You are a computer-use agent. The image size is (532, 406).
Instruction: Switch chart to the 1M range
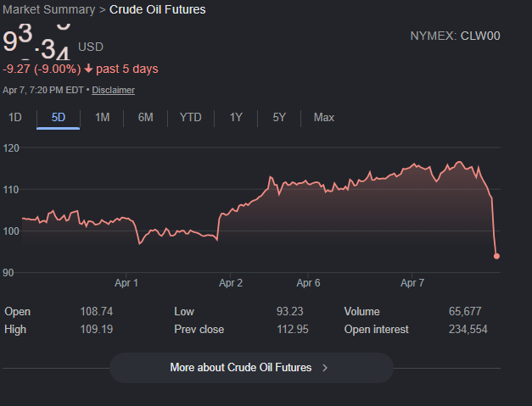click(x=102, y=118)
